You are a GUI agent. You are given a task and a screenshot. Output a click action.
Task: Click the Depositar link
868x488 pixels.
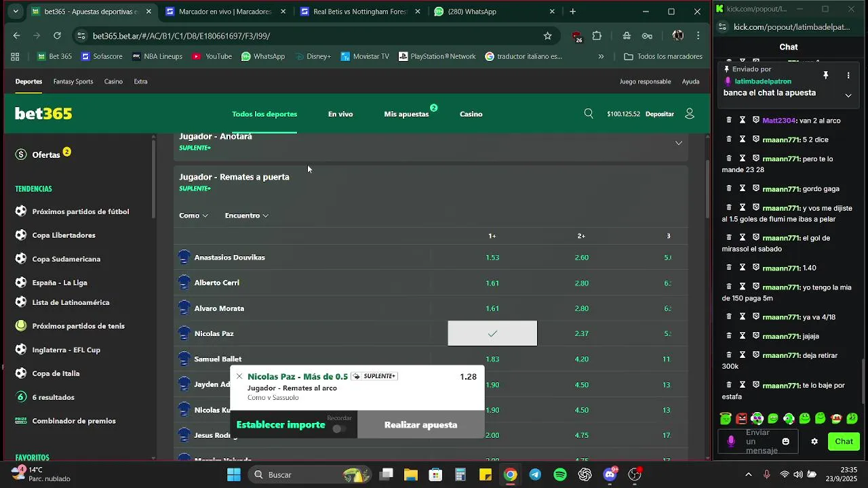point(660,114)
